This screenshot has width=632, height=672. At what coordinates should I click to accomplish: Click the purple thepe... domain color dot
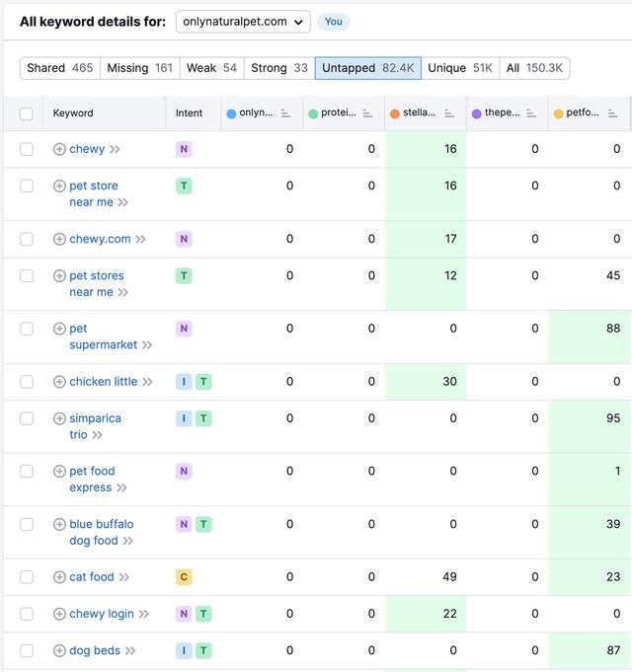(476, 114)
